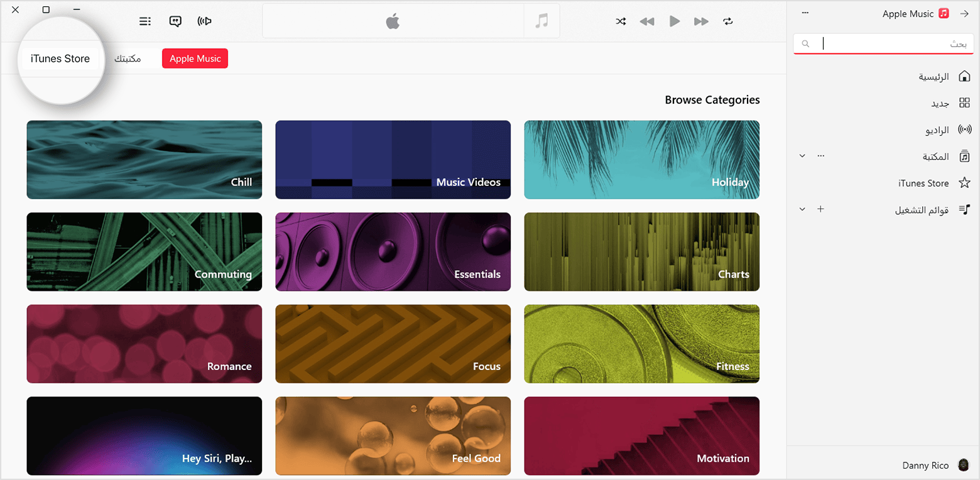Skip forward to the next track
This screenshot has height=480, width=980.
(x=701, y=21)
